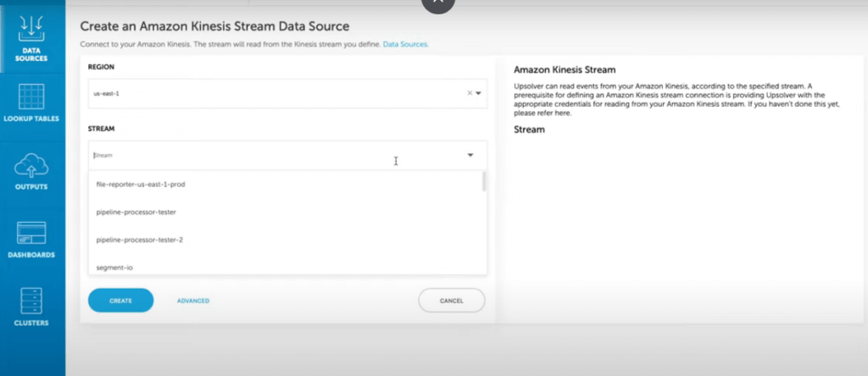Click the STREAM field label
868x376 pixels.
tap(102, 129)
